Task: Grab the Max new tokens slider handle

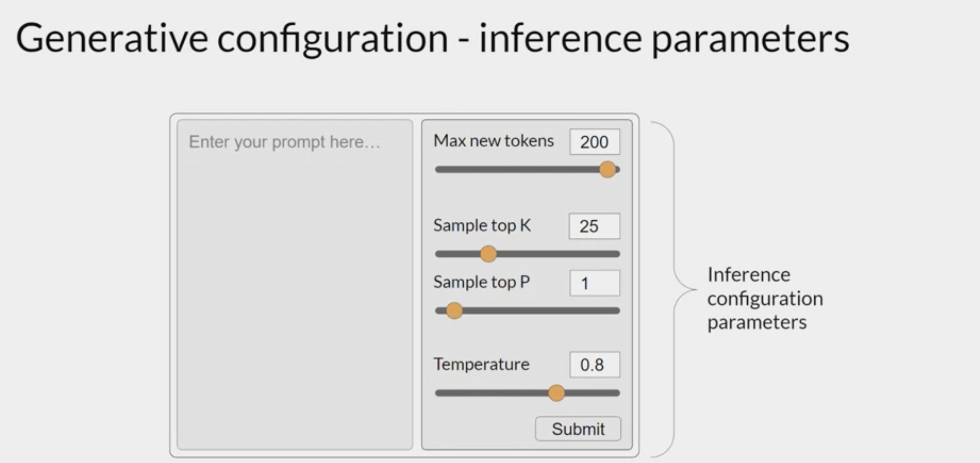Action: (607, 170)
